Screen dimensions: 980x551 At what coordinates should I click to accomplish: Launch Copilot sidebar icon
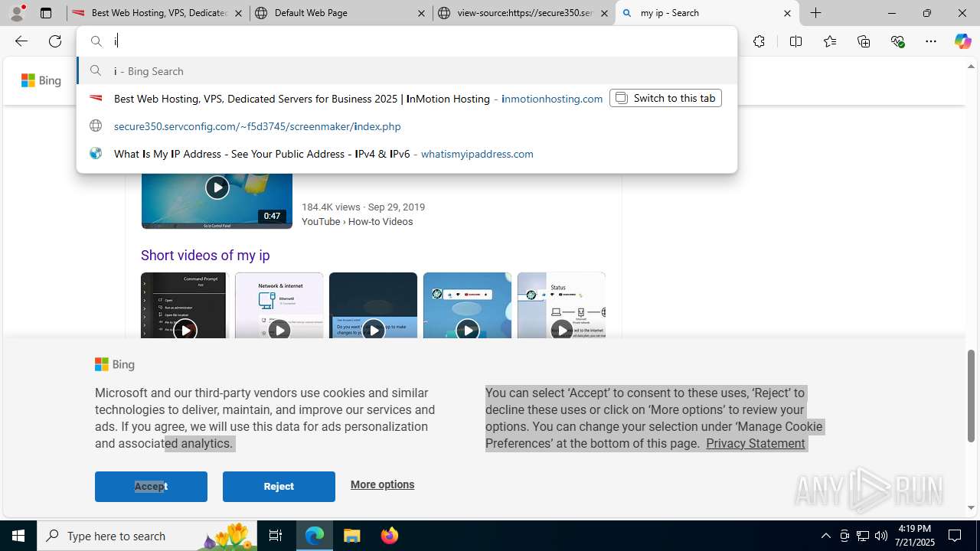(x=962, y=41)
